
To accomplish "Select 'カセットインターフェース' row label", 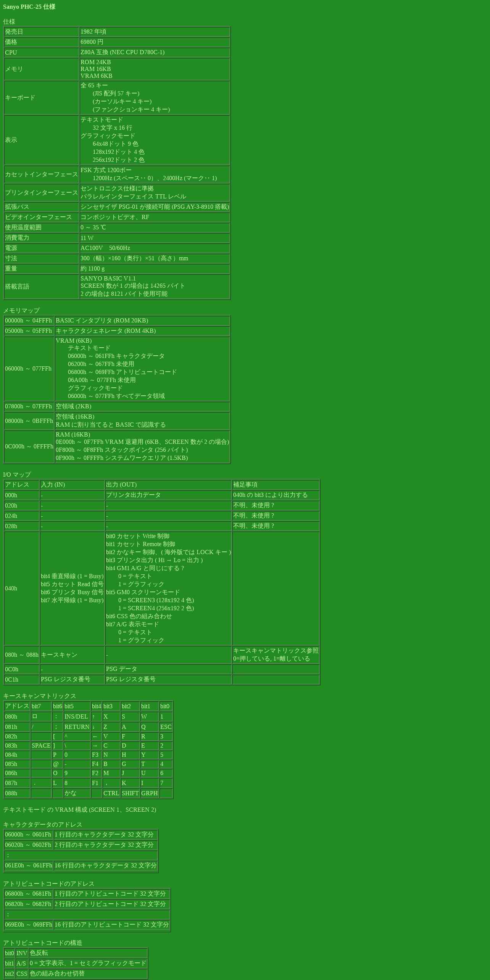I will click(x=42, y=174).
